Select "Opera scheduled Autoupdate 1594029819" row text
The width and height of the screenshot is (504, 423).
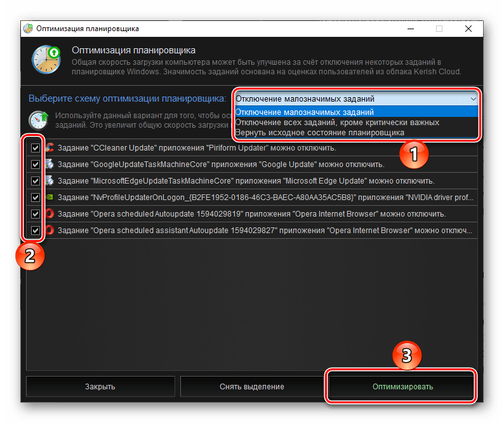pos(251,214)
